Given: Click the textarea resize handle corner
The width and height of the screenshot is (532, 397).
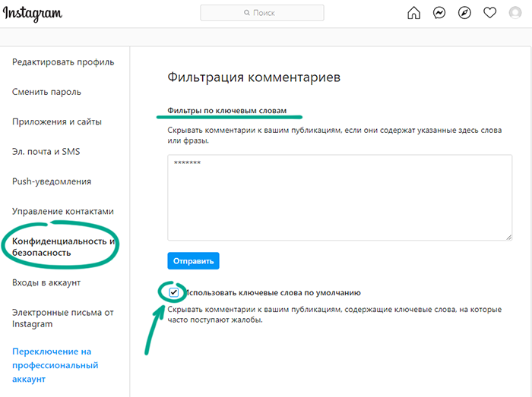Looking at the screenshot, I should [508, 238].
